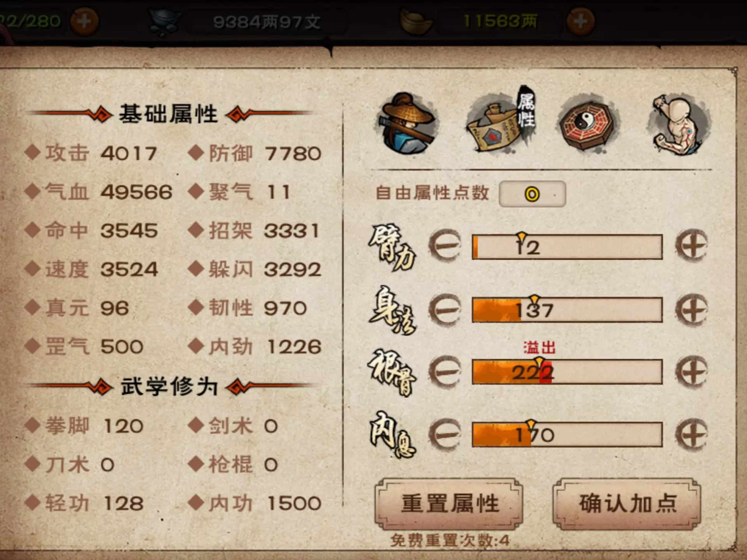Open the yin-yang bagua tab
Viewport: 747px width, 560px height.
pos(589,122)
